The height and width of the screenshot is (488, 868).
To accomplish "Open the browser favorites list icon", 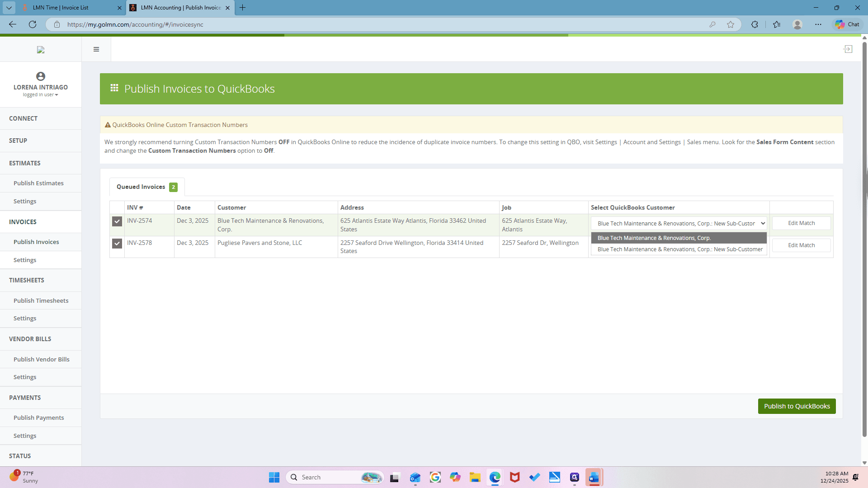I will click(777, 24).
